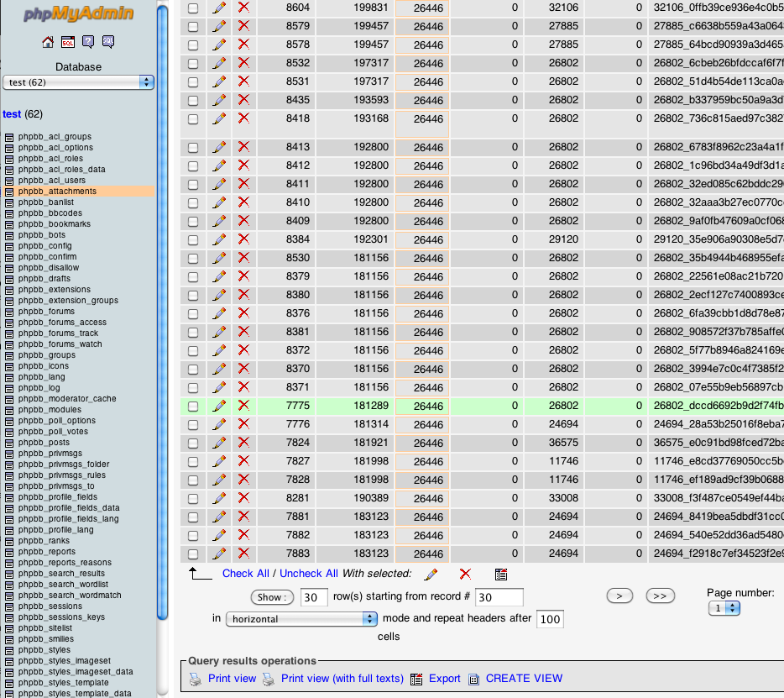Click the With selected edit pencil icon
Viewport: 784px width, 698px height.
coord(431,575)
